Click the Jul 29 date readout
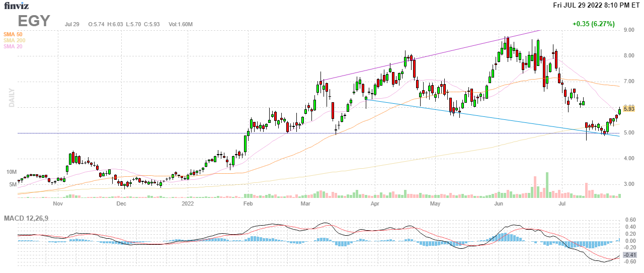 (x=72, y=24)
